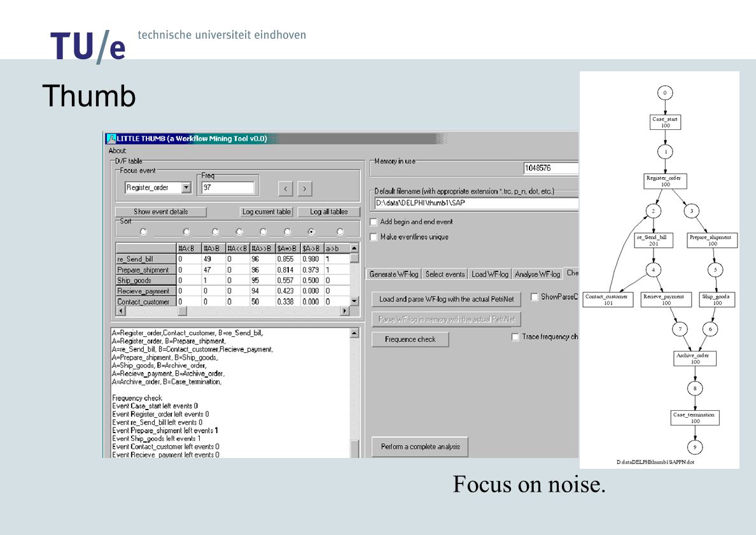Click the D/F table scroll-left arrow

pos(120,311)
